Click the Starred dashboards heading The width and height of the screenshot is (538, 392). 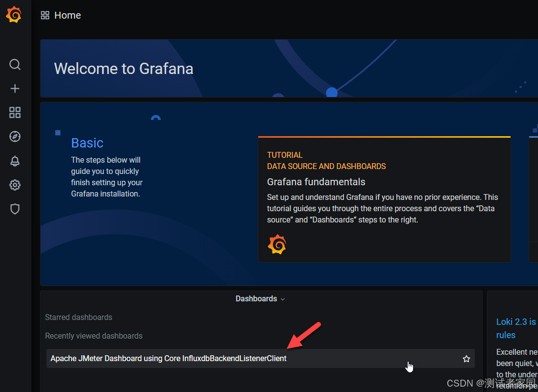(78, 317)
